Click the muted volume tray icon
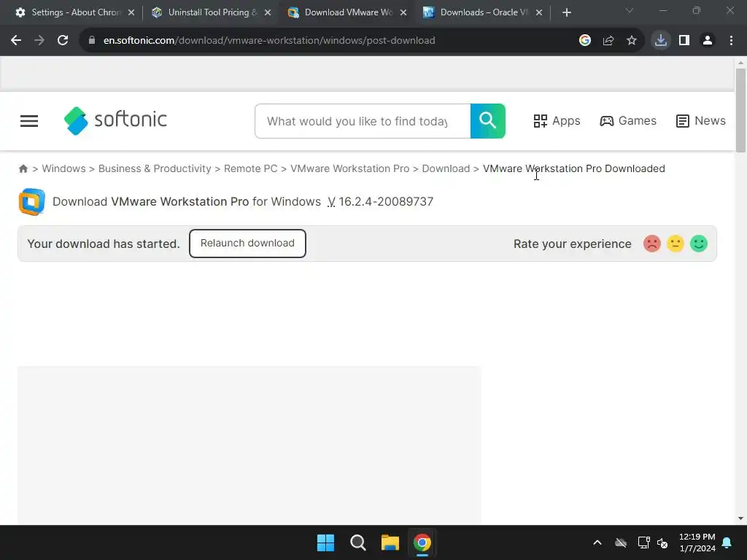This screenshot has width=747, height=560. pos(662,542)
